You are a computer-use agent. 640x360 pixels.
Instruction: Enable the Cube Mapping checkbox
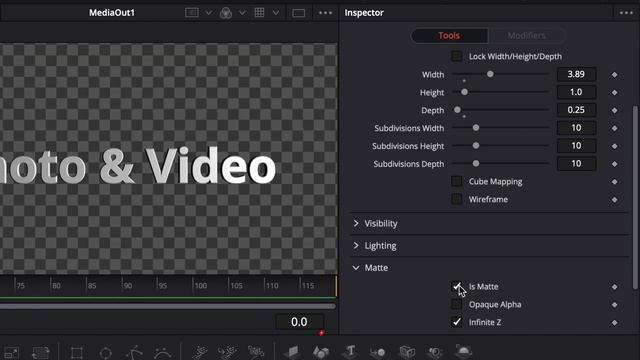(457, 181)
